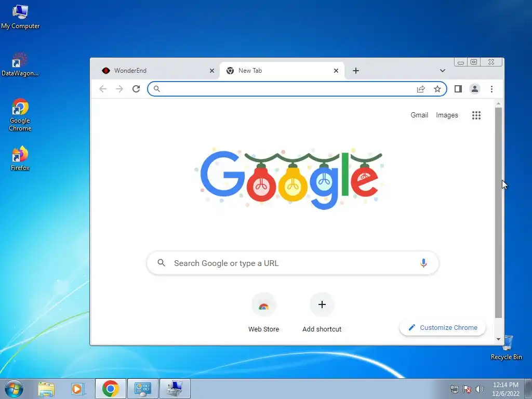Open Chrome three-dot menu
532x399 pixels.
[491, 89]
